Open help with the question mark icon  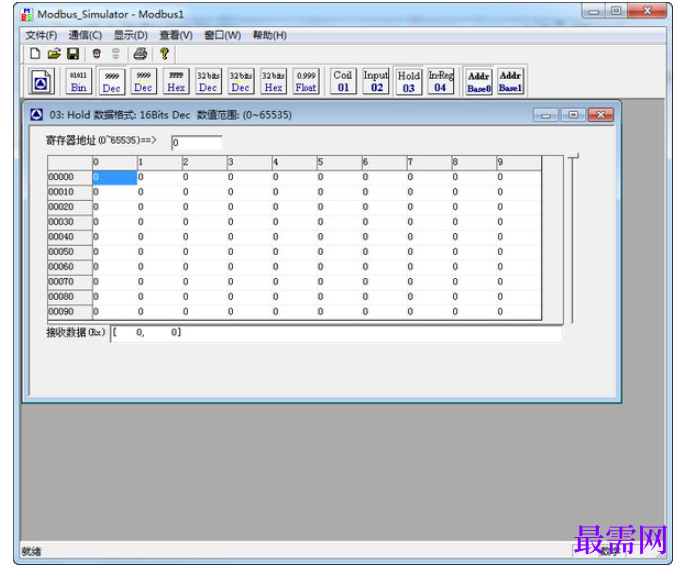(x=164, y=54)
